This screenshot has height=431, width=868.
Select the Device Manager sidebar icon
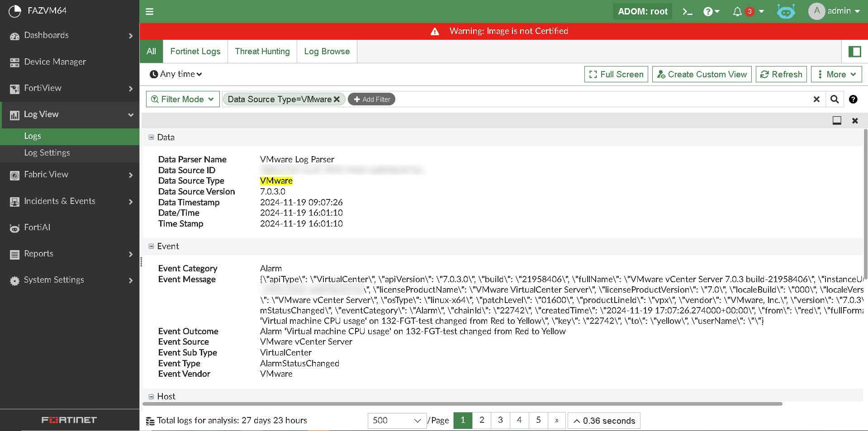(x=14, y=62)
